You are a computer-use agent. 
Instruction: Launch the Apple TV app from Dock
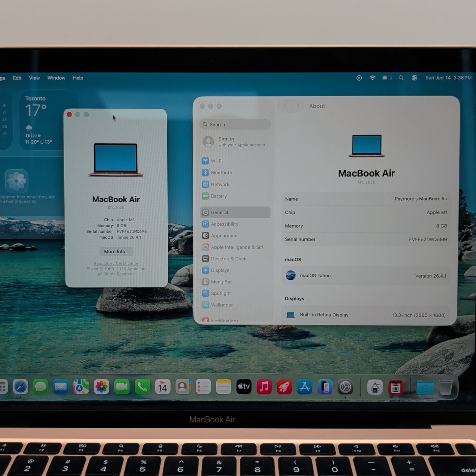point(244,387)
